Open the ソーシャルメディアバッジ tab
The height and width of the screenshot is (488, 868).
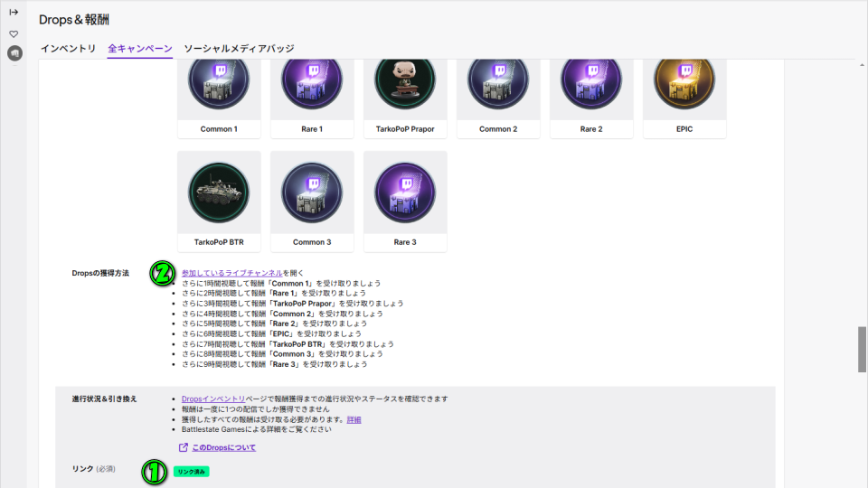tap(239, 49)
